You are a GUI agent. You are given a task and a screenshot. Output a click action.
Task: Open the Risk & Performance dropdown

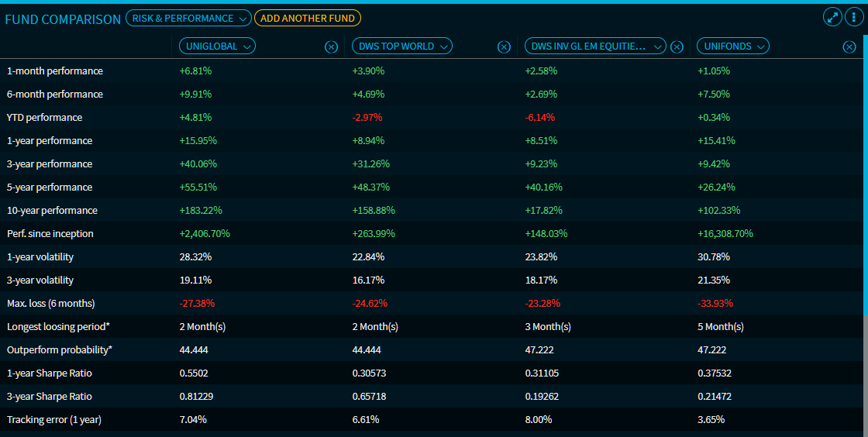click(188, 18)
